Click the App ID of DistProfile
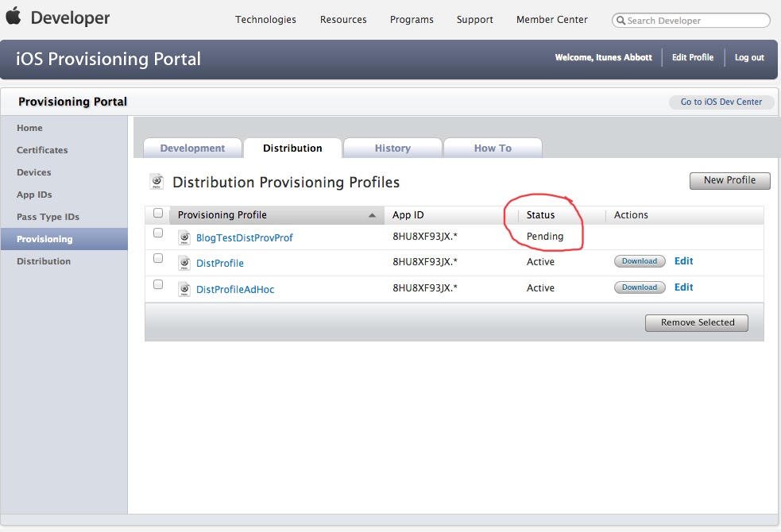 (x=425, y=262)
